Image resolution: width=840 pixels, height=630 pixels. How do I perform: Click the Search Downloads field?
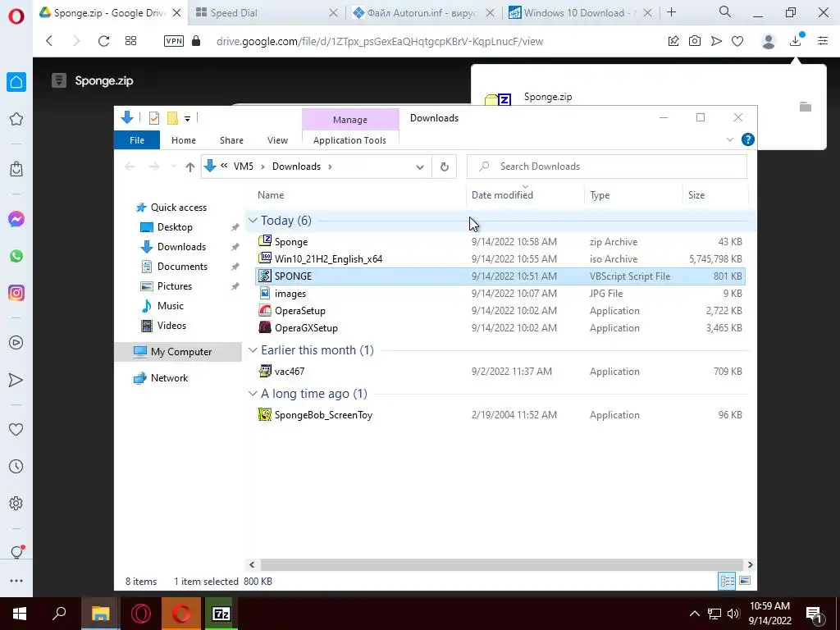607,167
